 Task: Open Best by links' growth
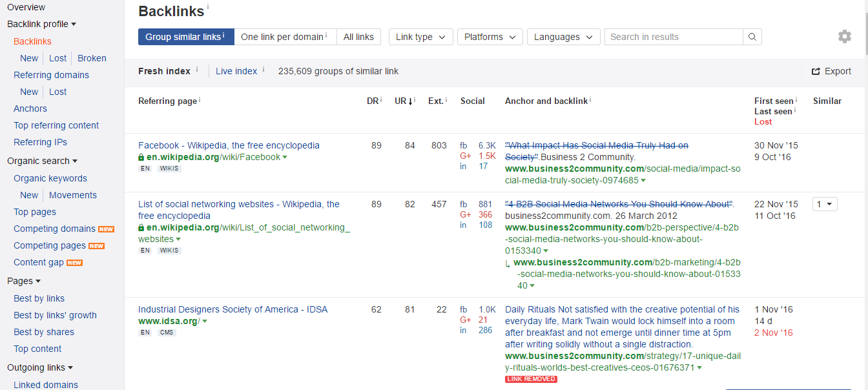(x=55, y=315)
